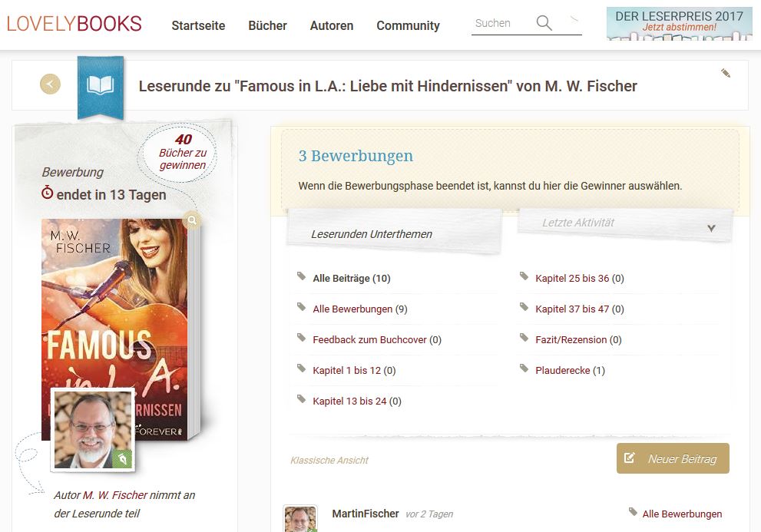The width and height of the screenshot is (761, 532).
Task: Go to Startseite
Action: [198, 25]
